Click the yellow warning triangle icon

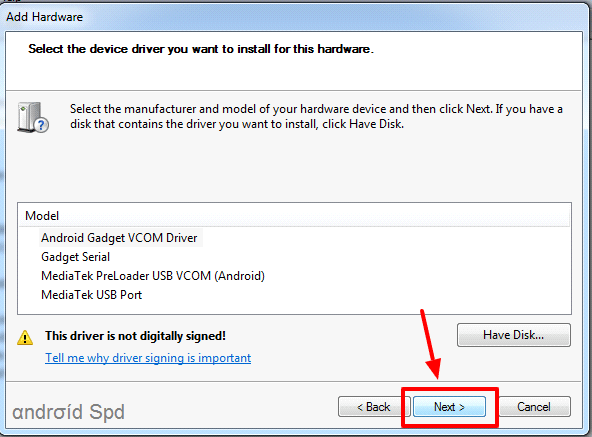[25, 337]
